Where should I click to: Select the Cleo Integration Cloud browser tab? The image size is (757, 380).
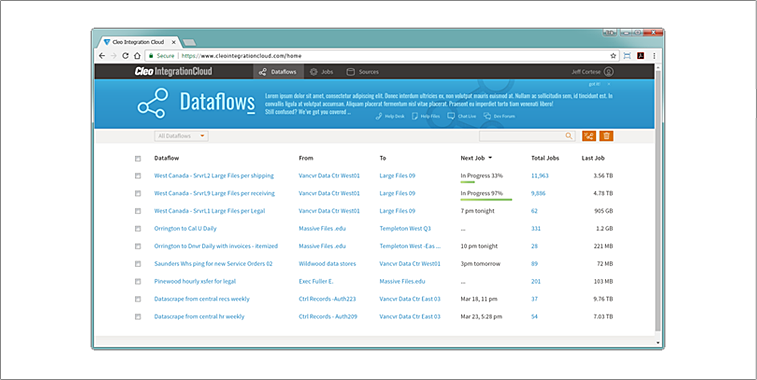[138, 42]
